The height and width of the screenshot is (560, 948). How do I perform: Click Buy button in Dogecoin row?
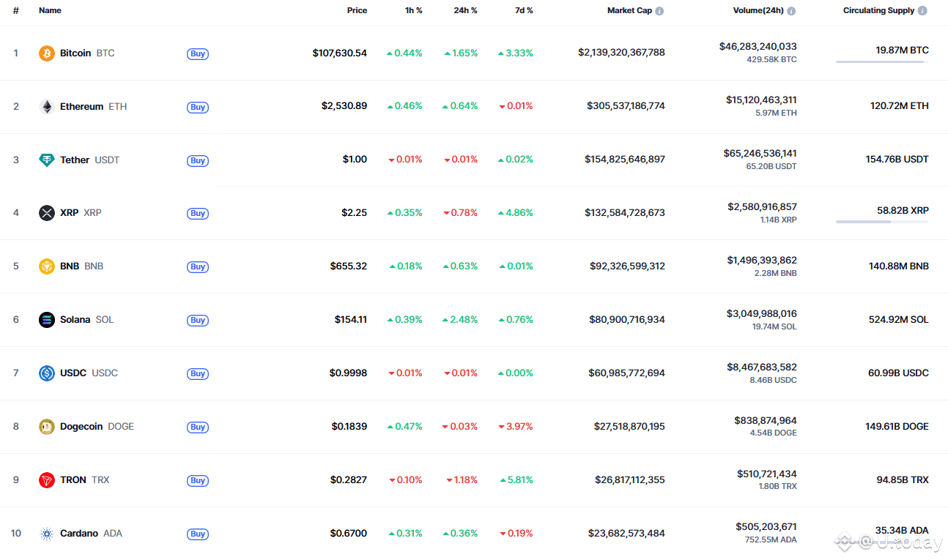[198, 428]
